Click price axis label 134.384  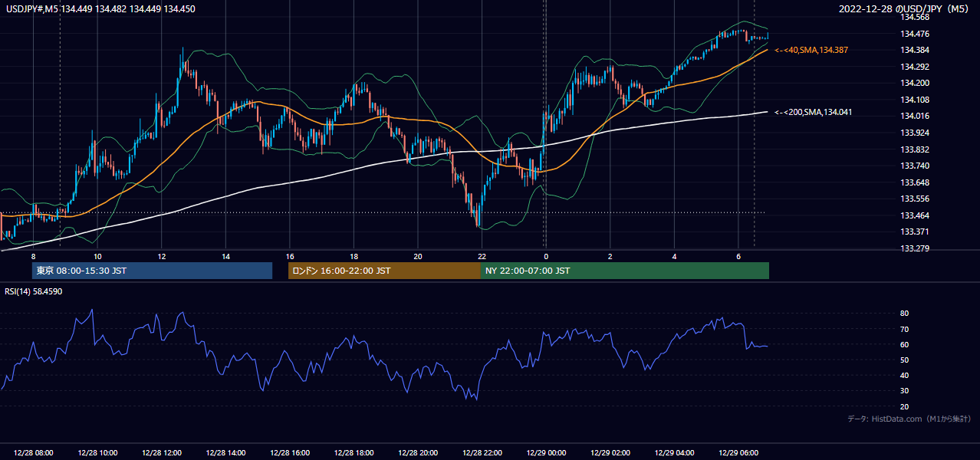tap(916, 50)
